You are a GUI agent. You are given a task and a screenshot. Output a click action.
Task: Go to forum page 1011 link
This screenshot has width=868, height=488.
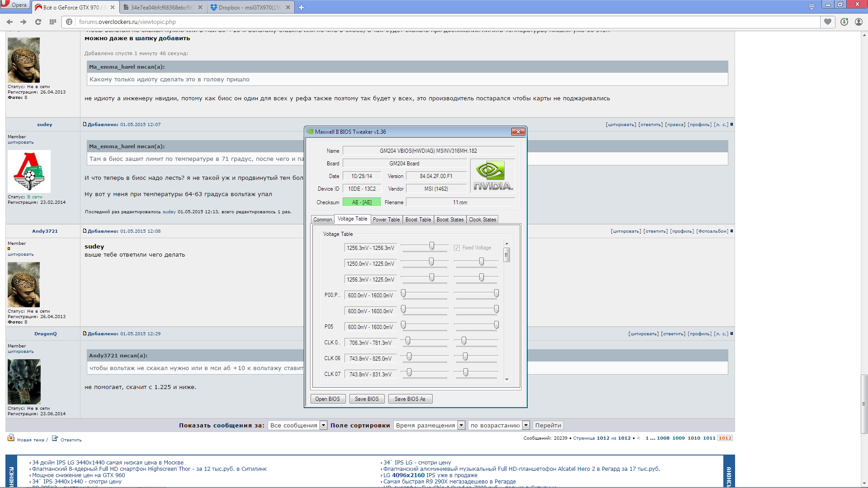[x=709, y=438]
